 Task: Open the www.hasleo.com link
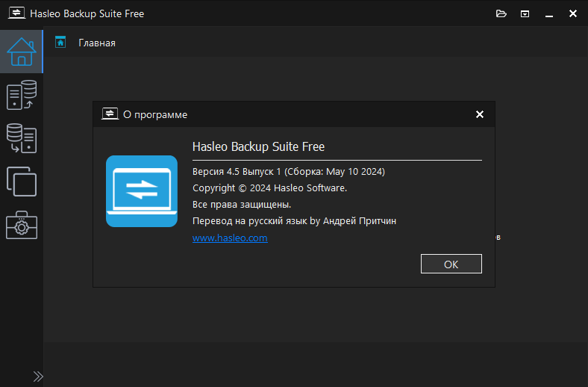point(230,238)
